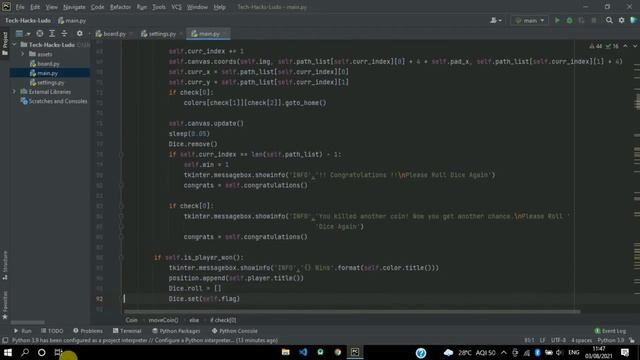Open the TODO tool window
The image size is (640, 360).
point(52,331)
